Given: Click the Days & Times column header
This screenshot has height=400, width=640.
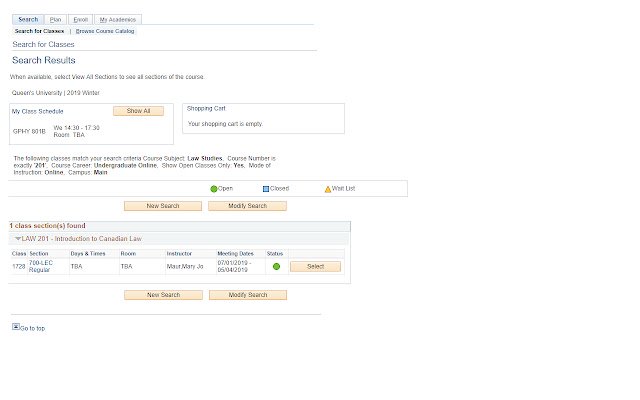Looking at the screenshot, I should click(x=88, y=253).
